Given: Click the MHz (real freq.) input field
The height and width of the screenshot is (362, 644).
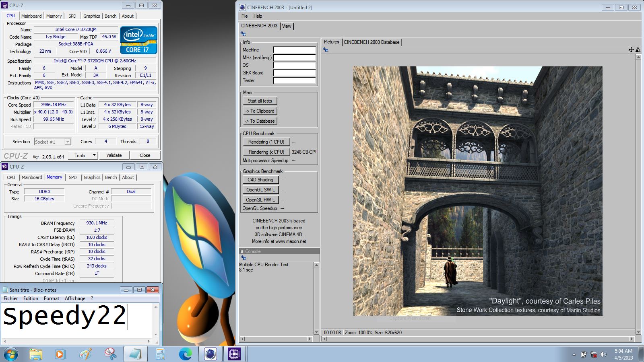Looking at the screenshot, I should (x=294, y=58).
